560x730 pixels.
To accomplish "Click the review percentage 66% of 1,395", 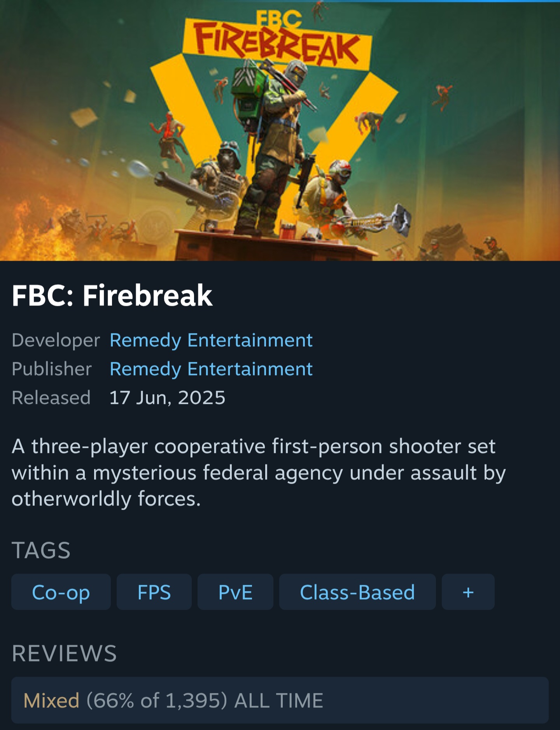I will 157,700.
